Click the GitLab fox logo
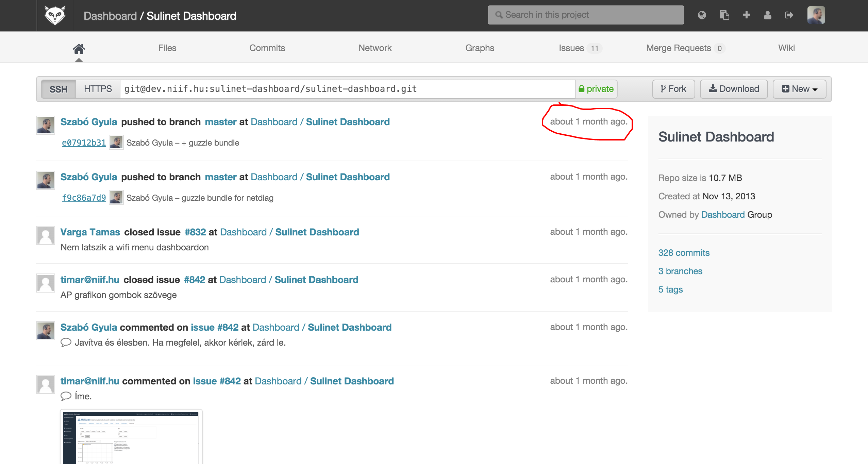This screenshot has width=868, height=464. [x=55, y=16]
